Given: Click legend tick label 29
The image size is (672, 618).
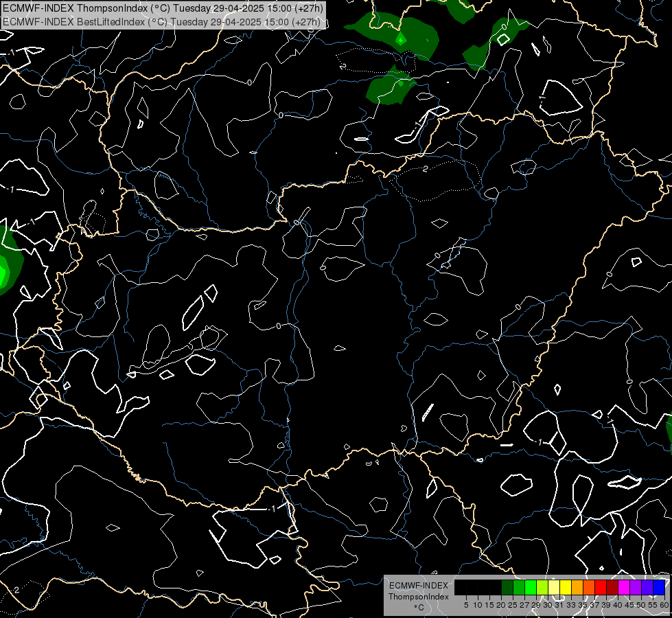Looking at the screenshot, I should coord(537,605).
